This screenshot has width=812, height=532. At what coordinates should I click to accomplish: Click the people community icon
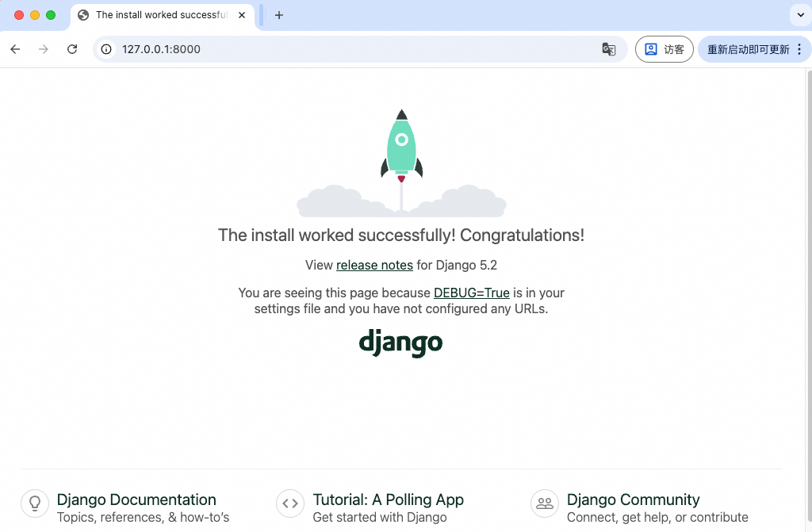click(x=544, y=503)
